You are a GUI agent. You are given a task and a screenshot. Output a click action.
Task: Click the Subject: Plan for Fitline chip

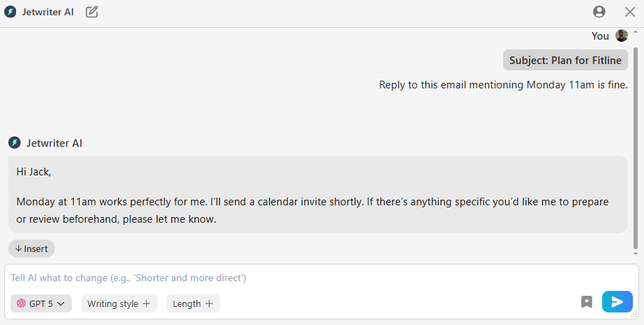[x=565, y=61]
